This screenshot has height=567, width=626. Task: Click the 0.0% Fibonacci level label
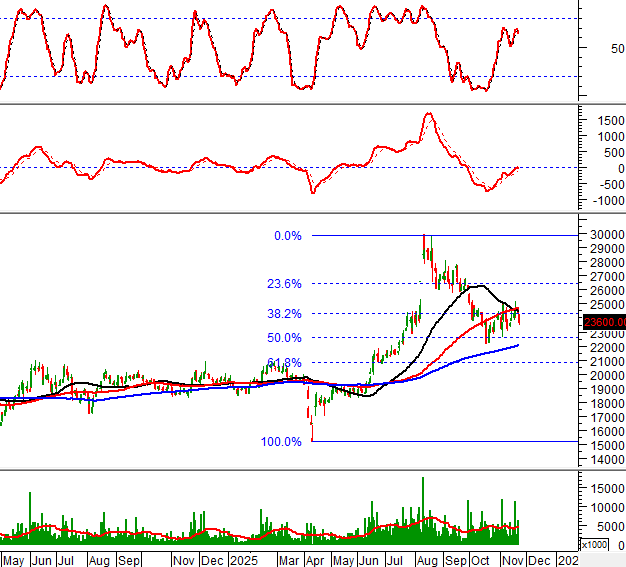pos(287,236)
